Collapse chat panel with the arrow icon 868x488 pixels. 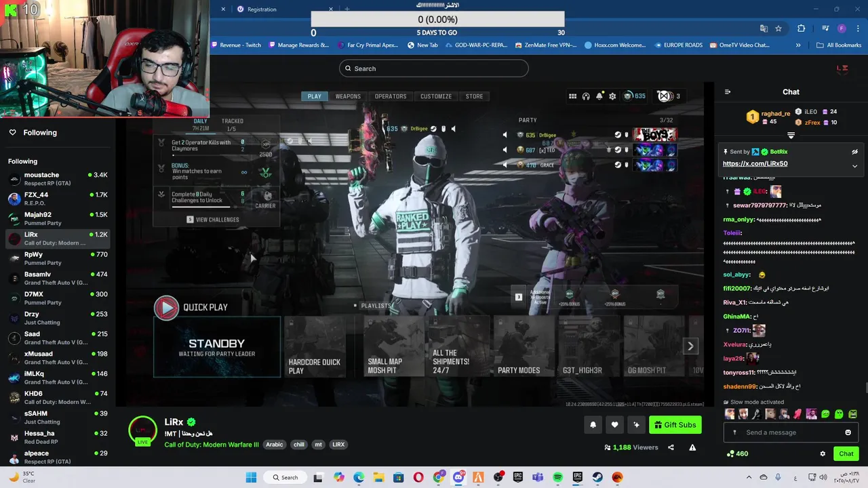pyautogui.click(x=728, y=92)
